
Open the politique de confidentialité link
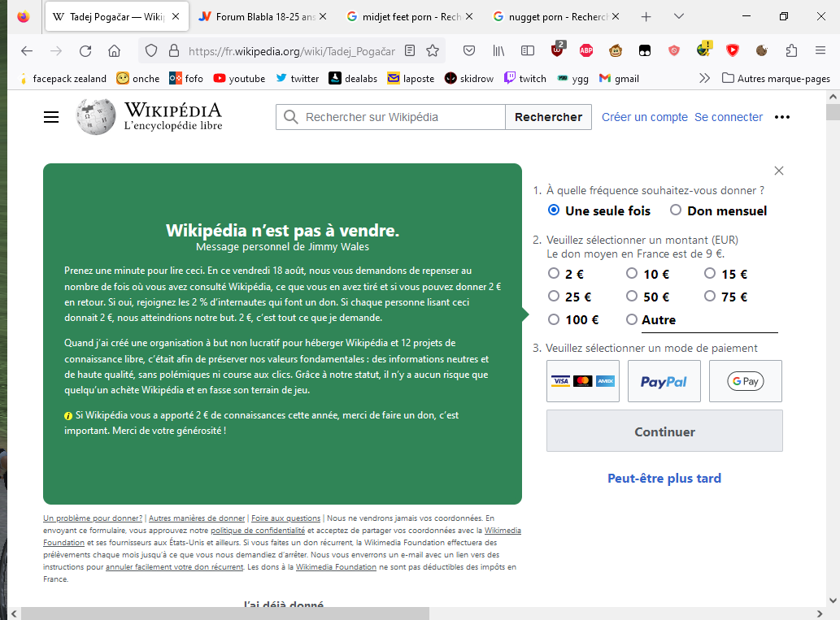tap(258, 530)
